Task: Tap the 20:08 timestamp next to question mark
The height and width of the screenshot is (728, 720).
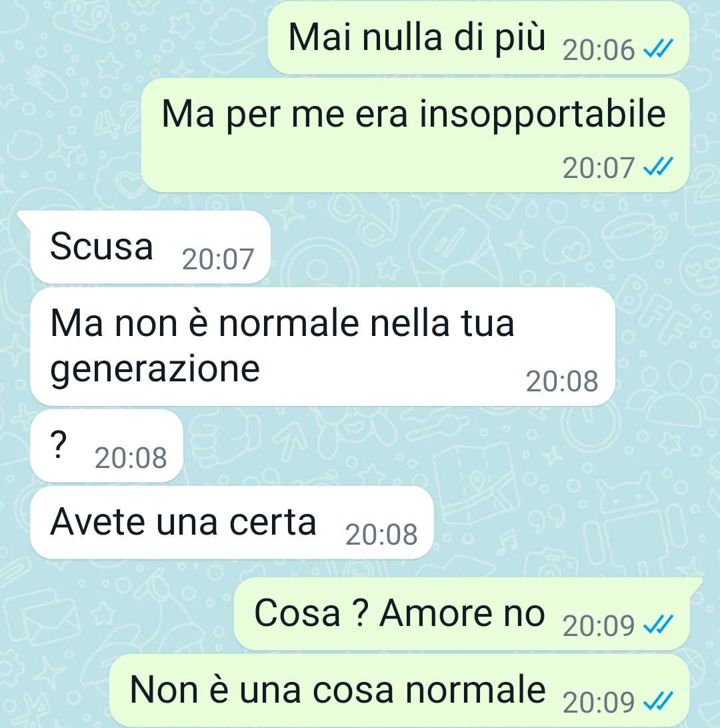Action: [131, 458]
